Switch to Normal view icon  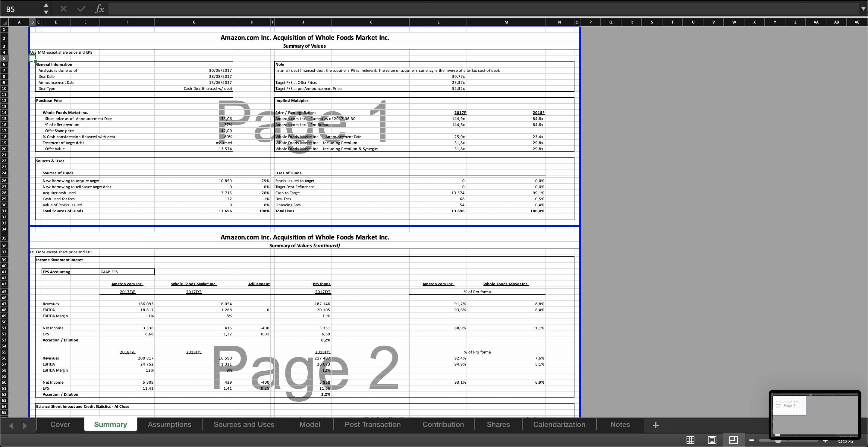[690, 440]
